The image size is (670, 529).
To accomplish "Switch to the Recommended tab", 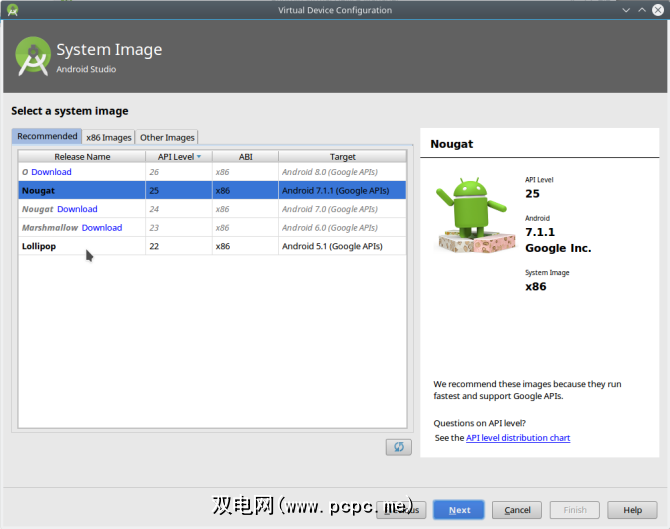I will point(47,136).
